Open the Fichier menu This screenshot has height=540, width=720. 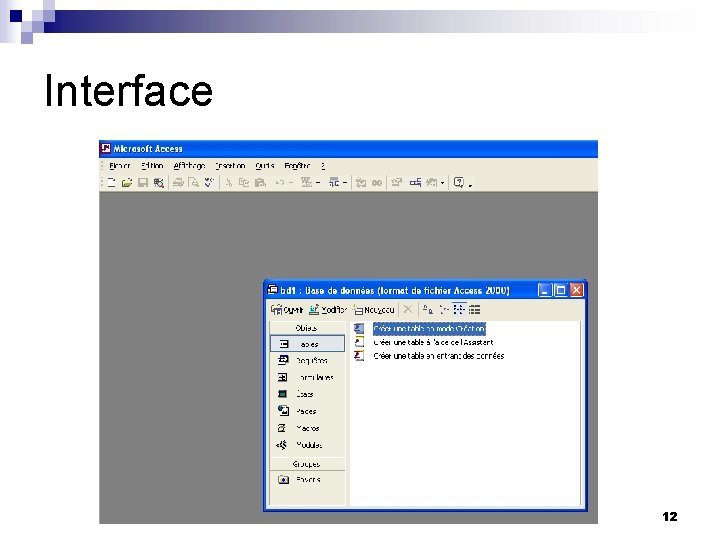(x=119, y=166)
